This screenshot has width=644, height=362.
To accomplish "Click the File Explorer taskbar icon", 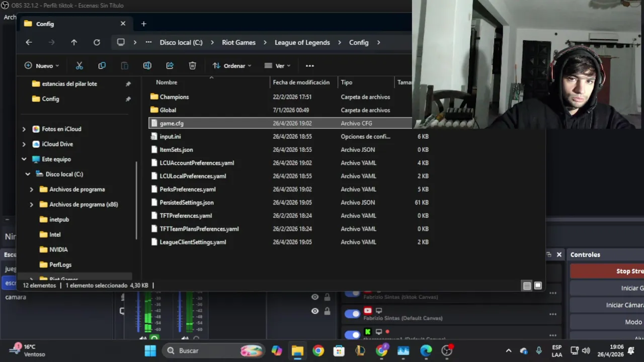I will [297, 350].
